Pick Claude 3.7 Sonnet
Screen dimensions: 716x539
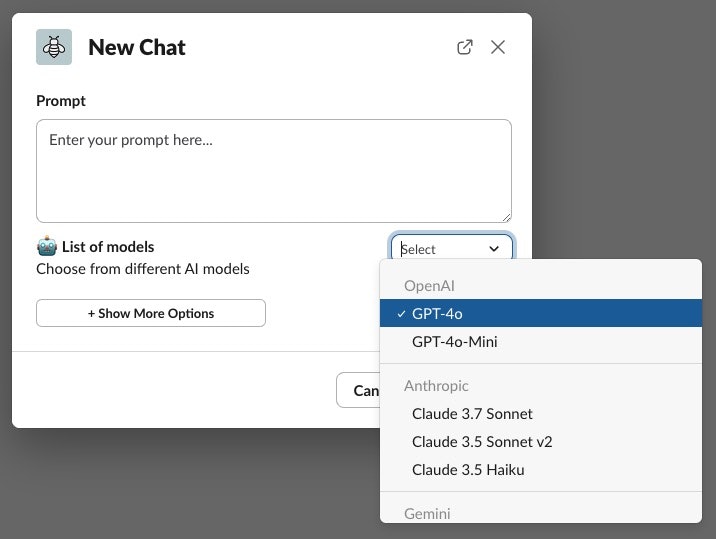(x=472, y=414)
